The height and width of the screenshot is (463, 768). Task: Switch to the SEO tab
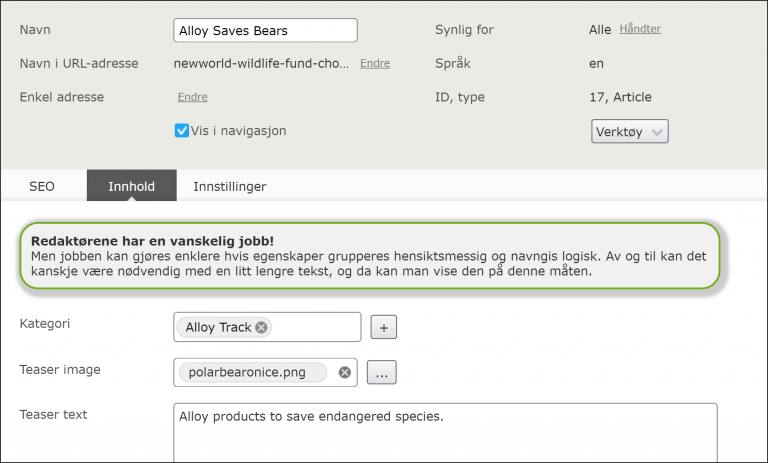click(x=42, y=186)
